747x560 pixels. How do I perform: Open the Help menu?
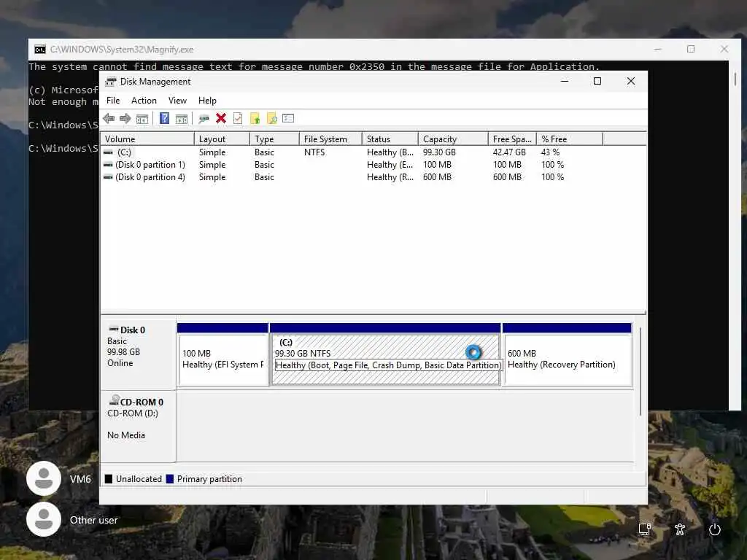[x=207, y=101]
